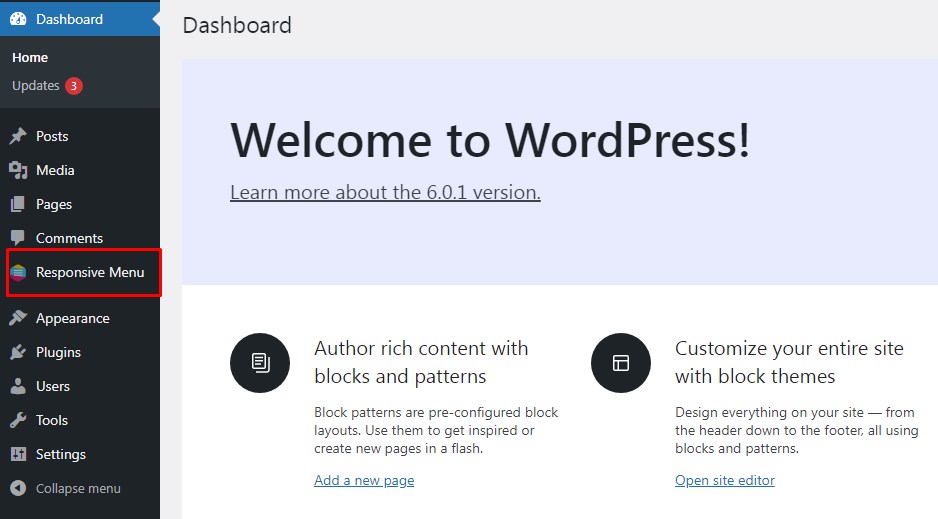938x519 pixels.
Task: Click the Tools wrench icon
Action: coord(18,421)
